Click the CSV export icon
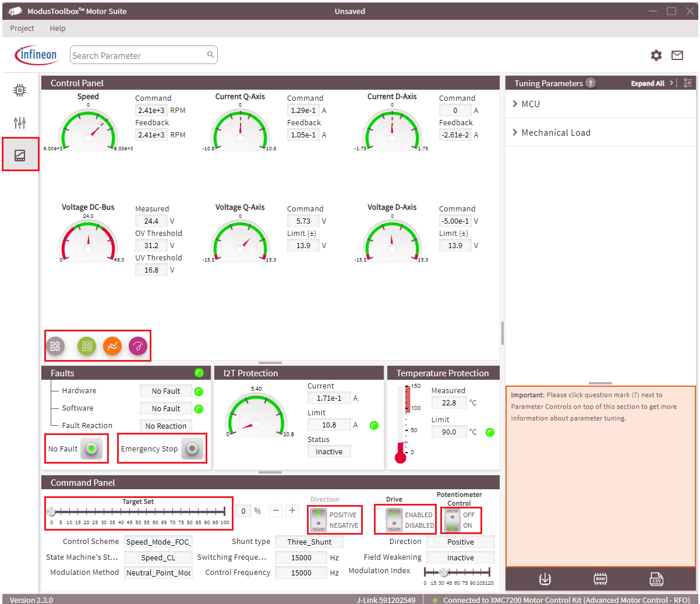Viewport: 700px width, 604px height. coord(656,579)
